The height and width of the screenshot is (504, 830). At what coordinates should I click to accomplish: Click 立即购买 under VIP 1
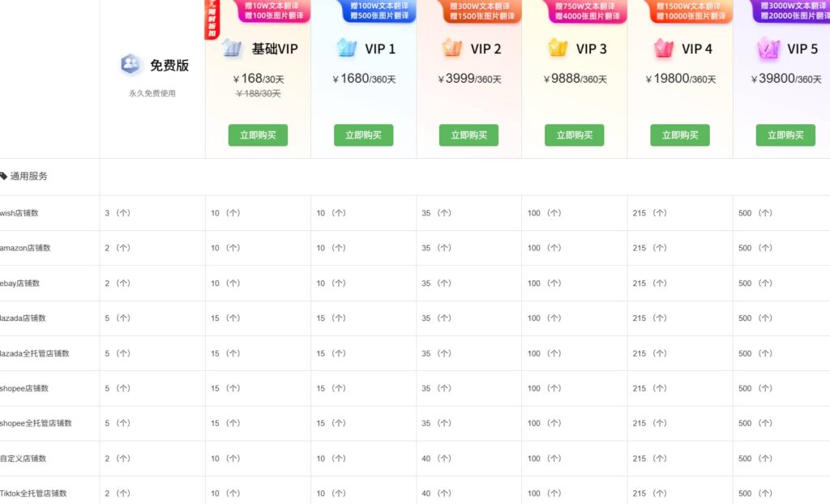(363, 135)
